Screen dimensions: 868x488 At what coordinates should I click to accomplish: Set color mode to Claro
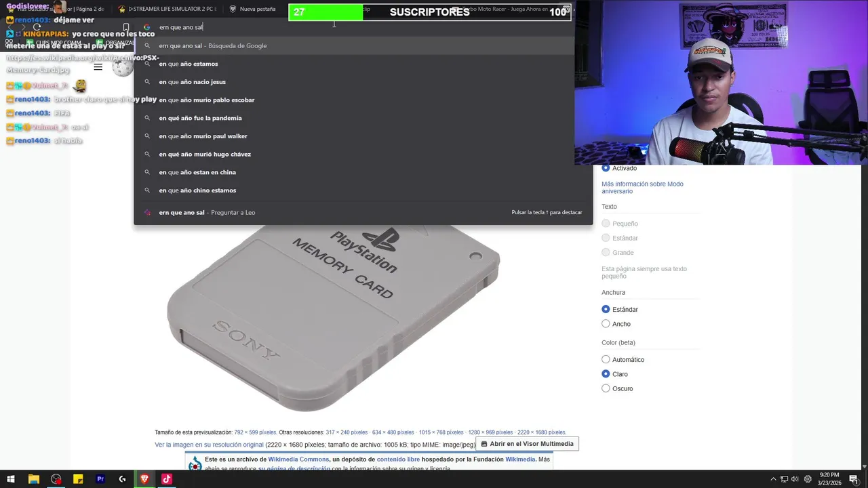606,374
